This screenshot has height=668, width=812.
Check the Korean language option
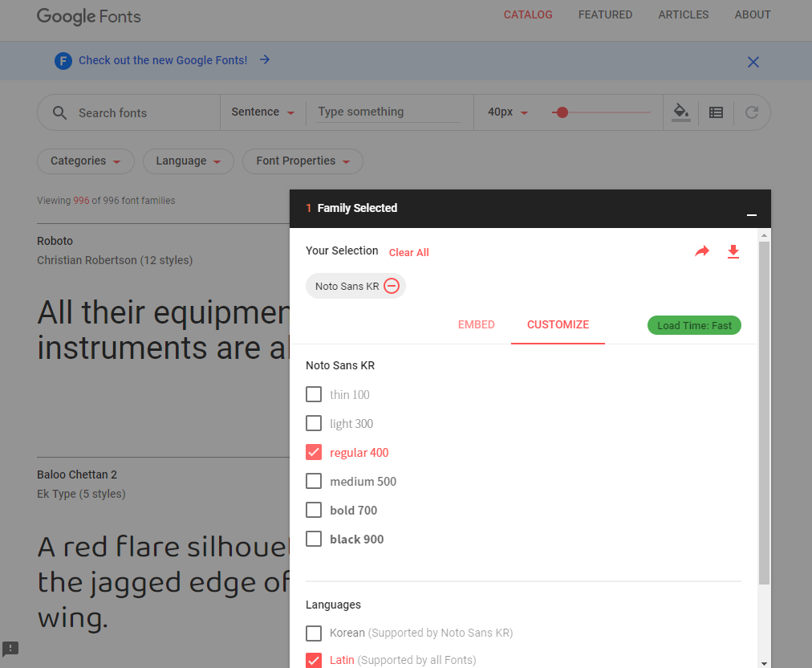click(313, 633)
